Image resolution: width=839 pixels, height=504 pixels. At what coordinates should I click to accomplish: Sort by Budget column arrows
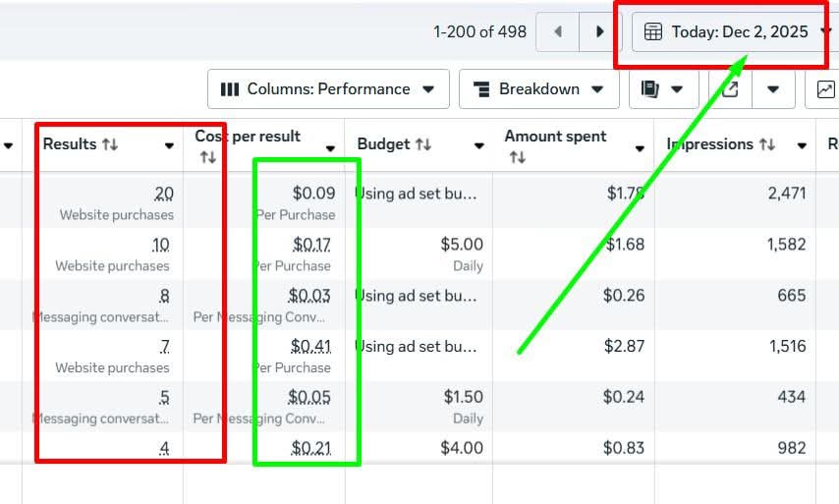click(x=423, y=144)
